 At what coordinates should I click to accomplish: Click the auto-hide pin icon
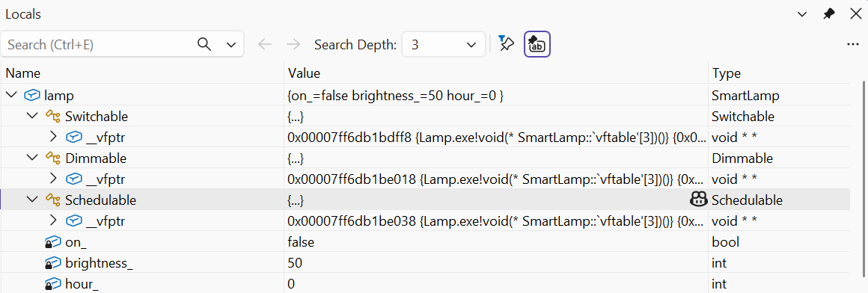coord(828,13)
